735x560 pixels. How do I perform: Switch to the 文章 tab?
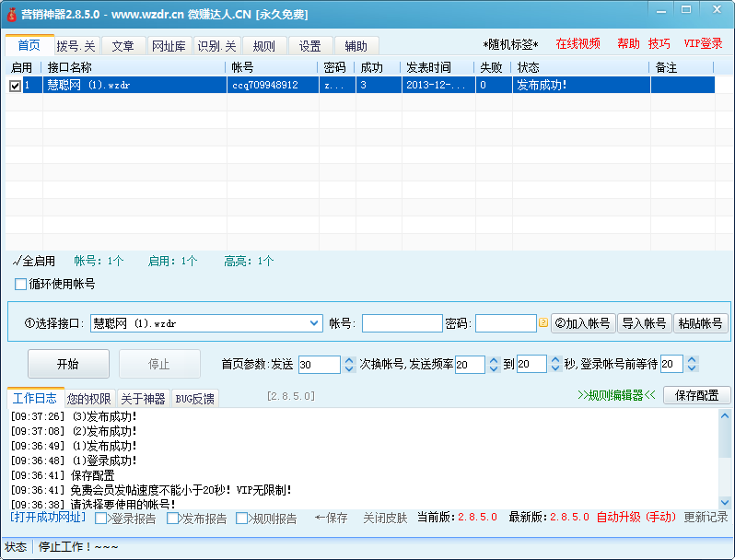click(122, 46)
